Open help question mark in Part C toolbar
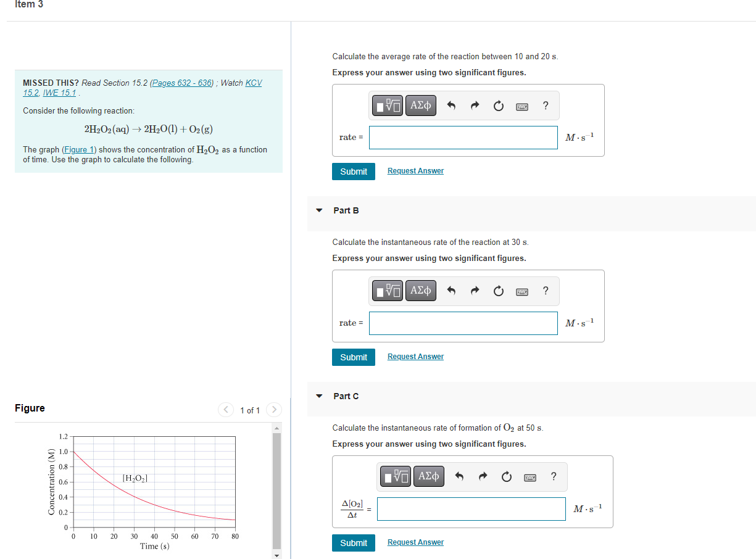The height and width of the screenshot is (559, 756). tap(554, 477)
